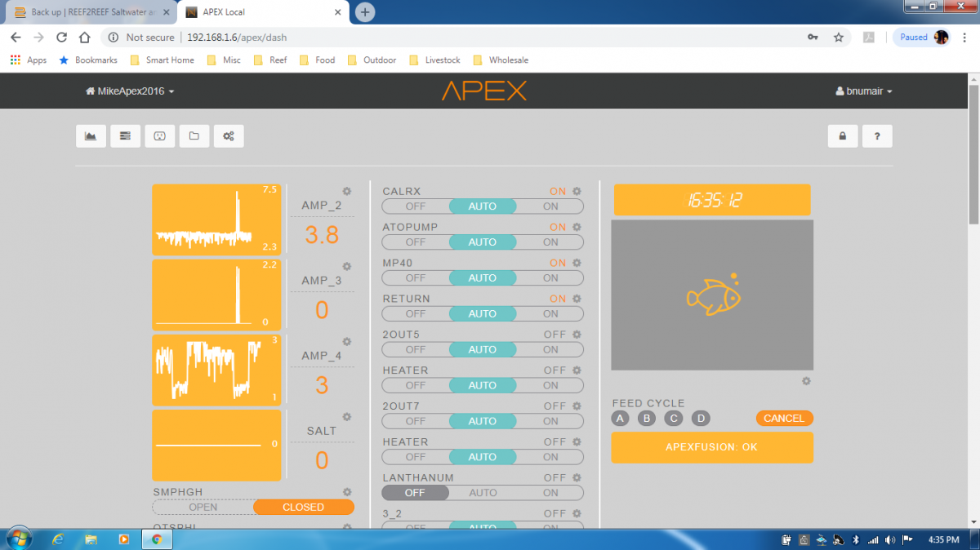Open gear settings for MP40 outlet

click(577, 263)
